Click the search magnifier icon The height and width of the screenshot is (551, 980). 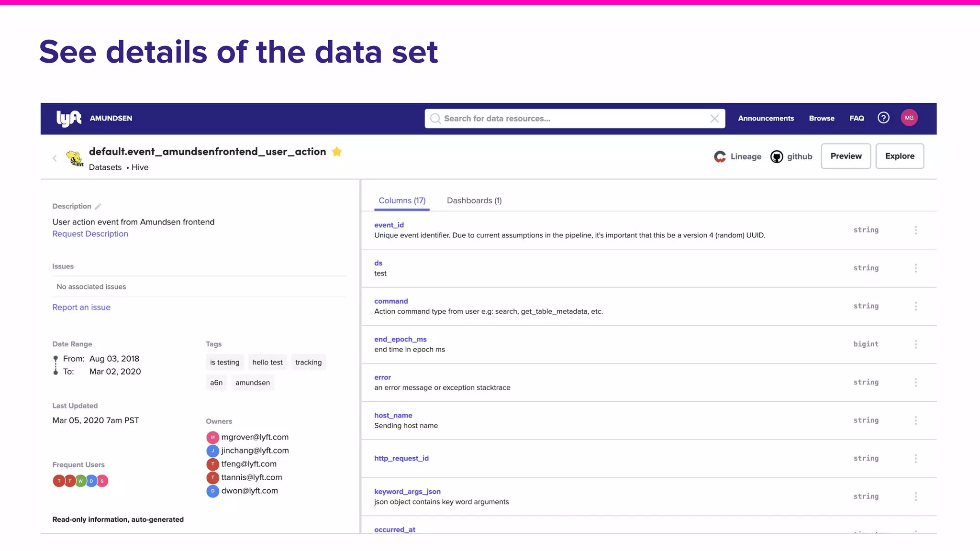(x=435, y=119)
